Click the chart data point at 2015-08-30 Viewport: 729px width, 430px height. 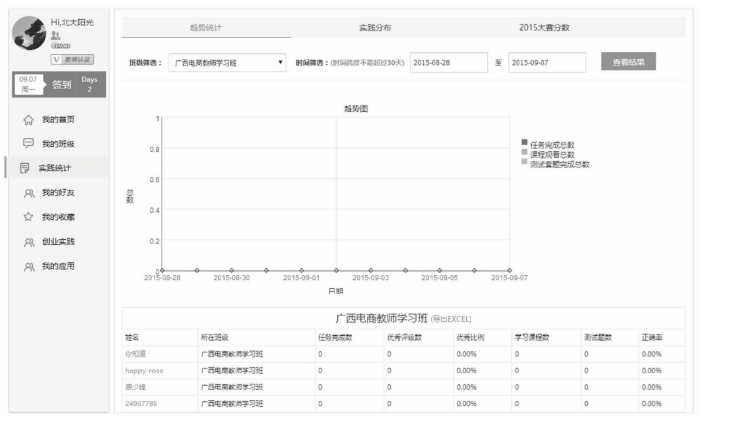pyautogui.click(x=232, y=270)
